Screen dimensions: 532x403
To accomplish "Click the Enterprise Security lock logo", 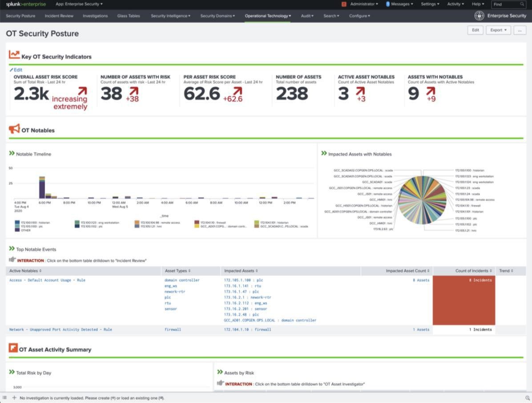I will tap(479, 15).
